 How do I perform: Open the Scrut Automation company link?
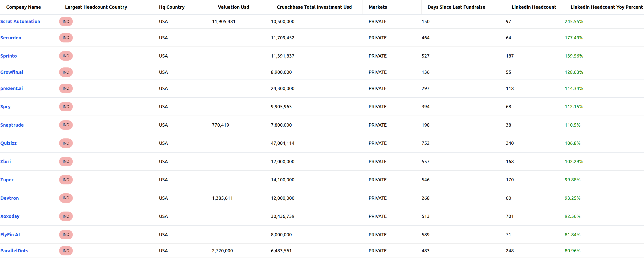[x=20, y=21]
